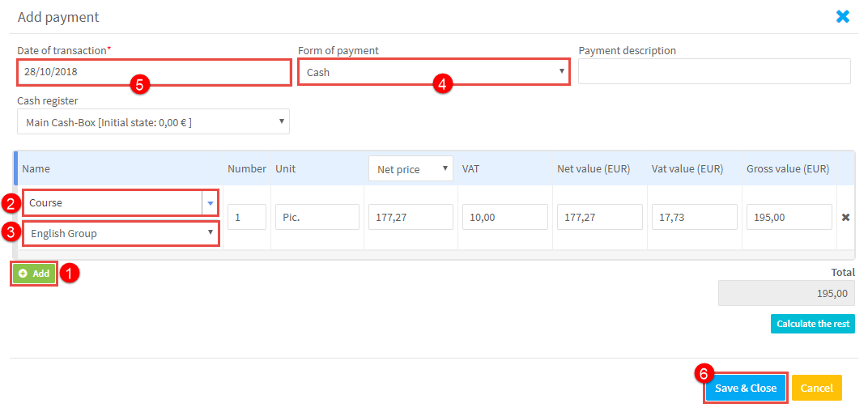Click the Vat value field showing 17,73
Viewport: 868px width, 412px height.
(x=694, y=217)
